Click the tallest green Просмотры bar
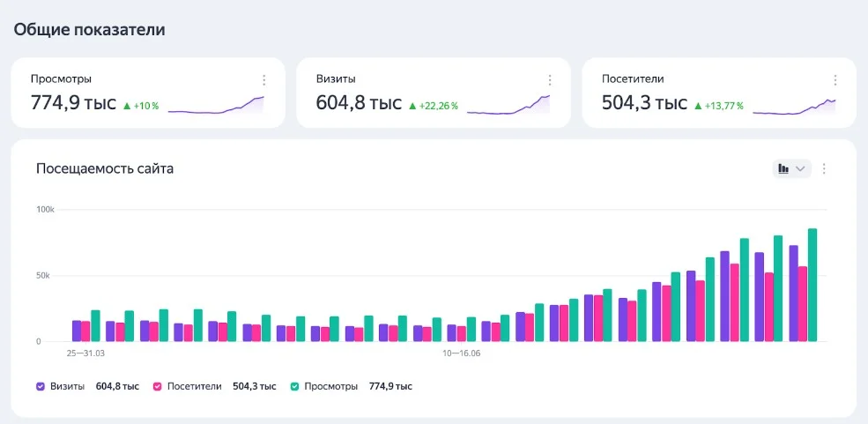Screen dimensions: 868x424 point(812,285)
